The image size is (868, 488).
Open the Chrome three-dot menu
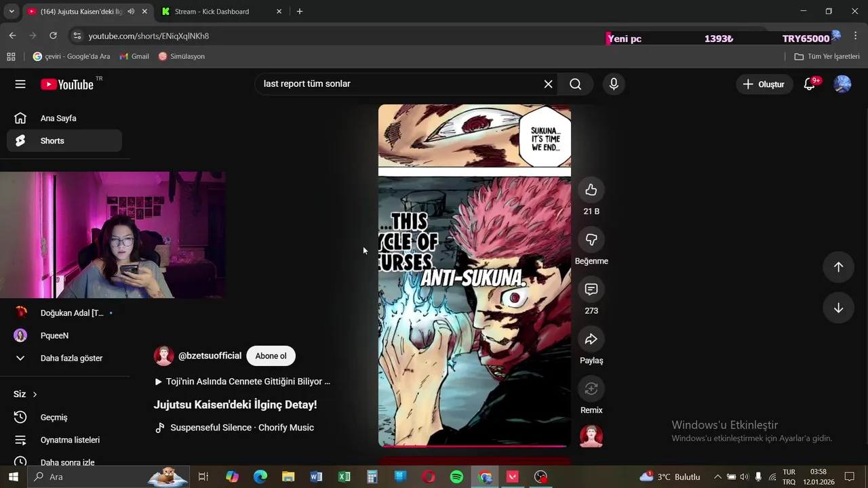click(855, 36)
